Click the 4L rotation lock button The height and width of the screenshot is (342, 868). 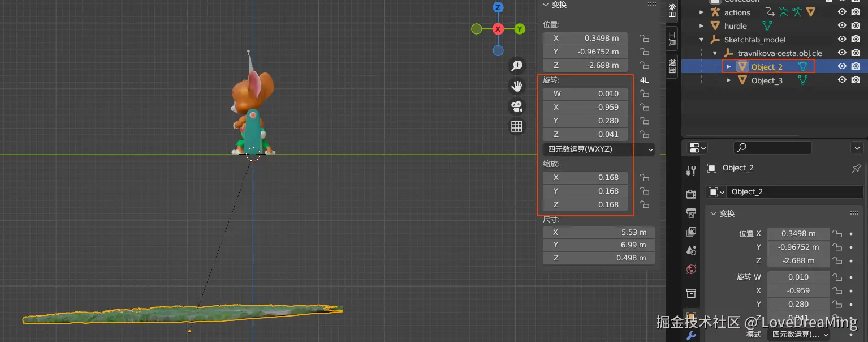pos(644,80)
